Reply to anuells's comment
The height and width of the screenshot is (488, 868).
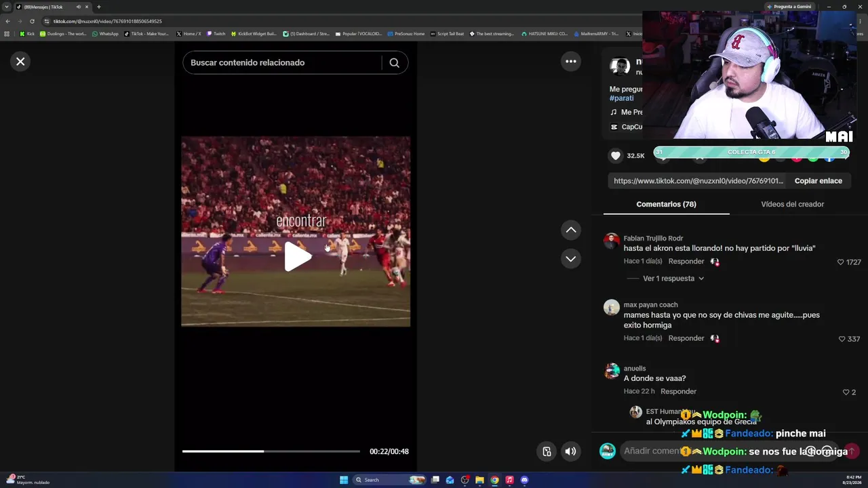pyautogui.click(x=679, y=392)
